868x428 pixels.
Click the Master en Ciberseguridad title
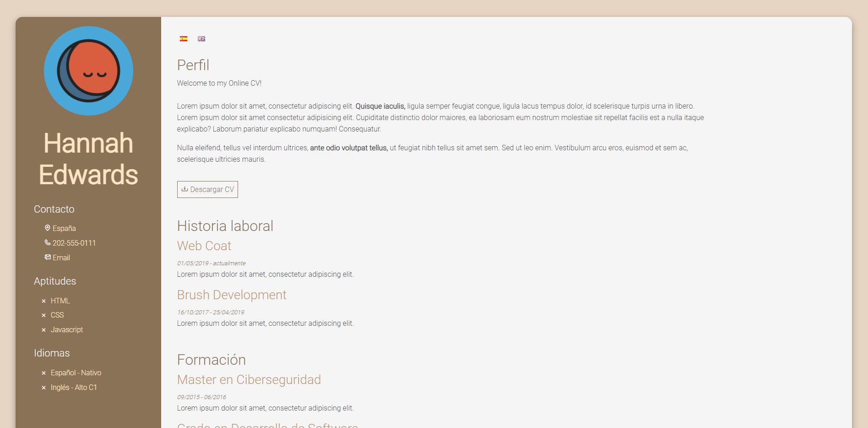point(249,379)
